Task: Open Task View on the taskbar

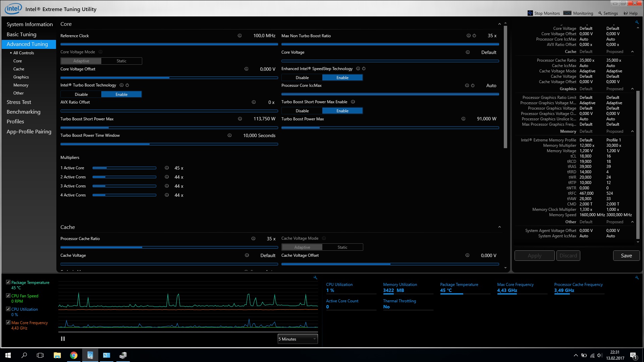Action: [x=40, y=355]
